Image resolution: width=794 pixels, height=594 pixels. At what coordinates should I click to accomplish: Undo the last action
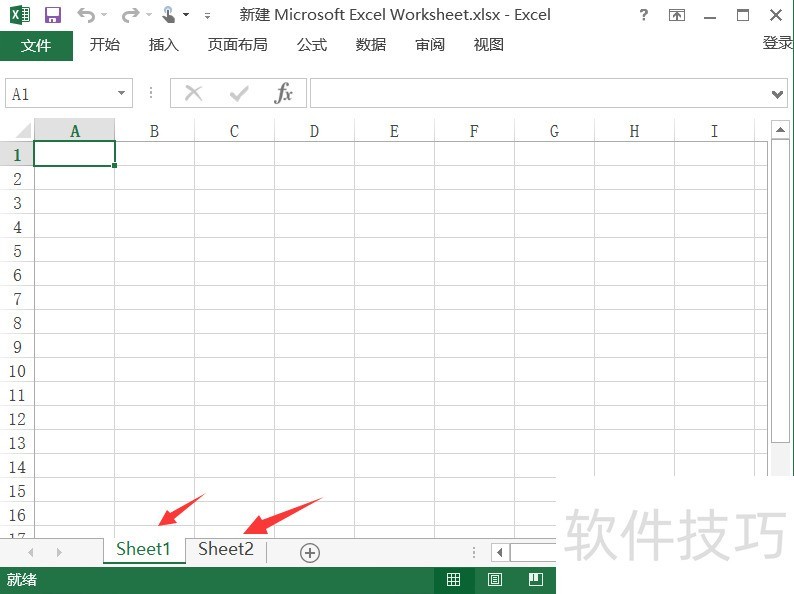click(86, 15)
